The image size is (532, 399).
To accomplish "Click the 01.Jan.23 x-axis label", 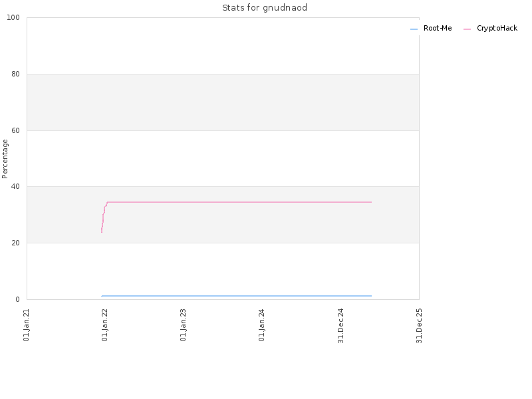I will (x=184, y=325).
